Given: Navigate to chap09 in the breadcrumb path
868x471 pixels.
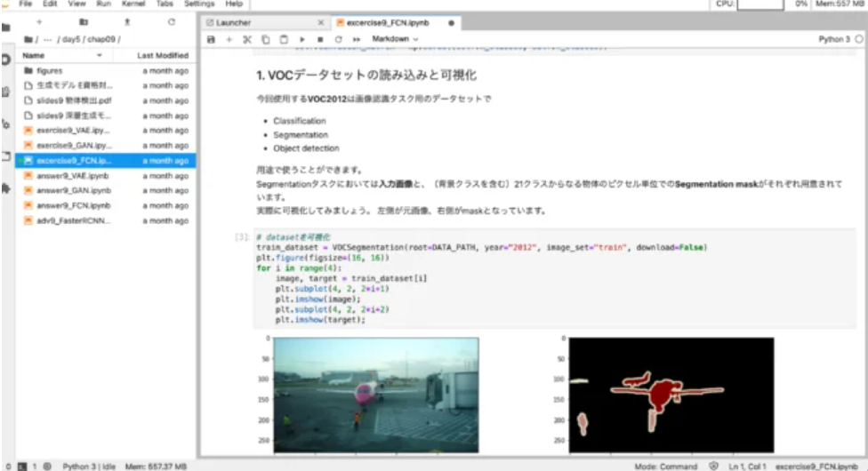Looking at the screenshot, I should pyautogui.click(x=101, y=39).
